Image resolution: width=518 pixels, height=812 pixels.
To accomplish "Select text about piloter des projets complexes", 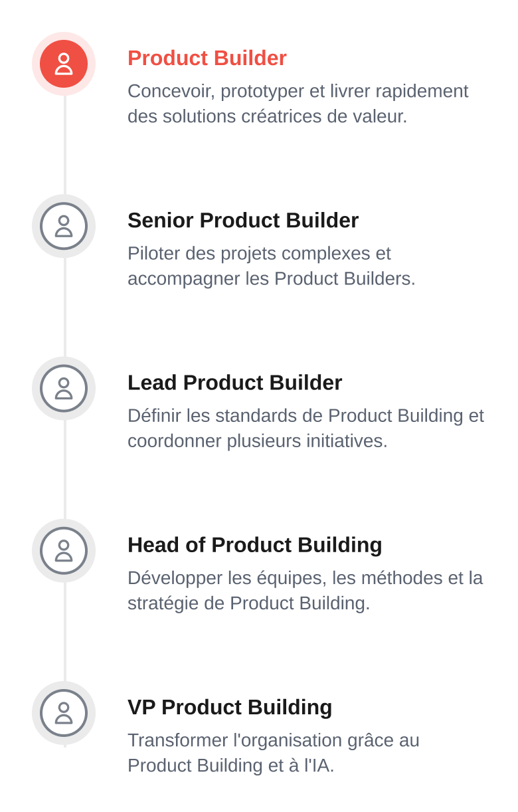I will (272, 266).
